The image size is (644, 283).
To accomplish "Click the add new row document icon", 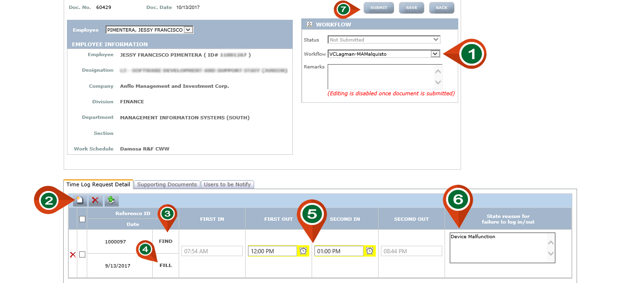I will click(80, 200).
